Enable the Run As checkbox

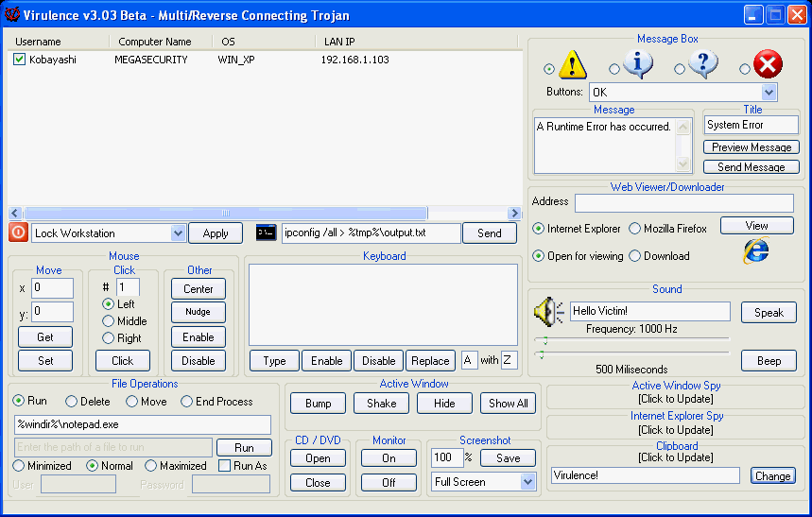pos(224,466)
